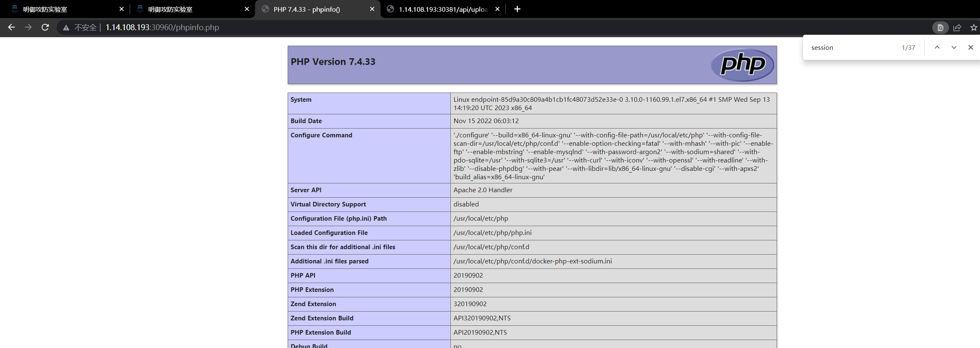This screenshot has height=348, width=980.
Task: Click Zend Extension Build label
Action: pyautogui.click(x=322, y=318)
